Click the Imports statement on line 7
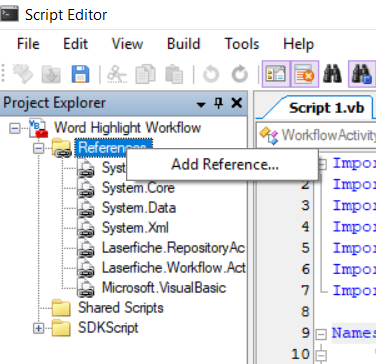 (354, 291)
